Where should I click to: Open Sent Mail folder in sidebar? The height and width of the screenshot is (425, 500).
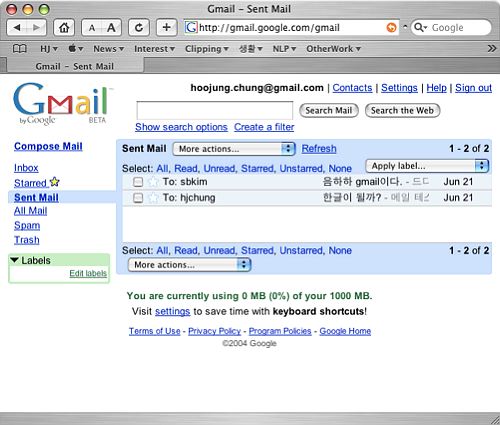pyautogui.click(x=36, y=197)
